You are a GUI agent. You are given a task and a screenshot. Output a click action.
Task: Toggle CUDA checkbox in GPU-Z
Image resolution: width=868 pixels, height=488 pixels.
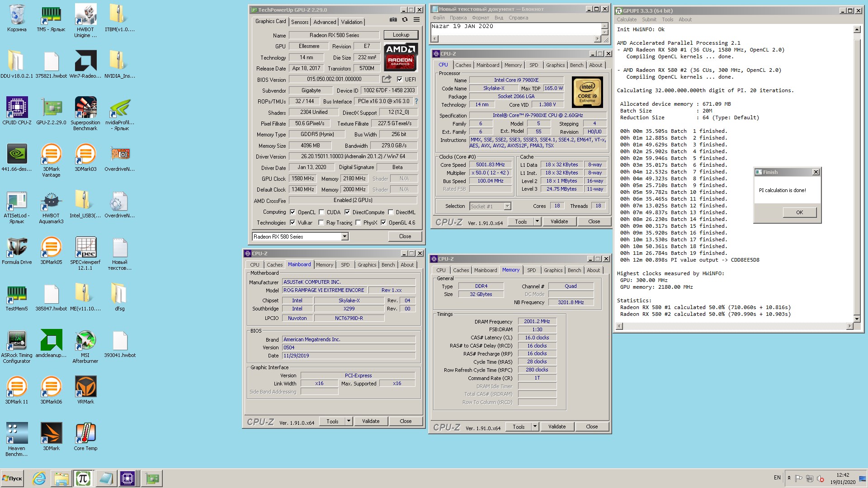(321, 212)
